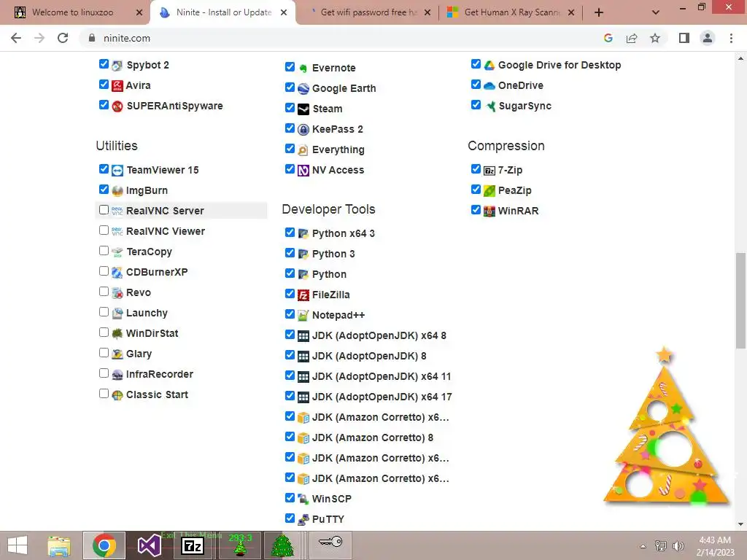Switch to the Welcome to linuxzoo tab
The height and width of the screenshot is (560, 747).
73,12
